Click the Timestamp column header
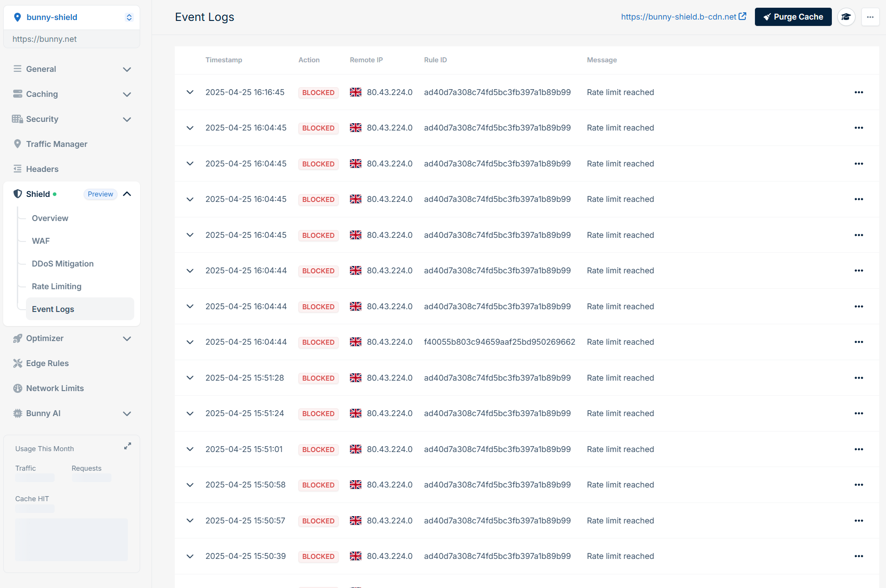The width and height of the screenshot is (886, 588). pos(224,60)
